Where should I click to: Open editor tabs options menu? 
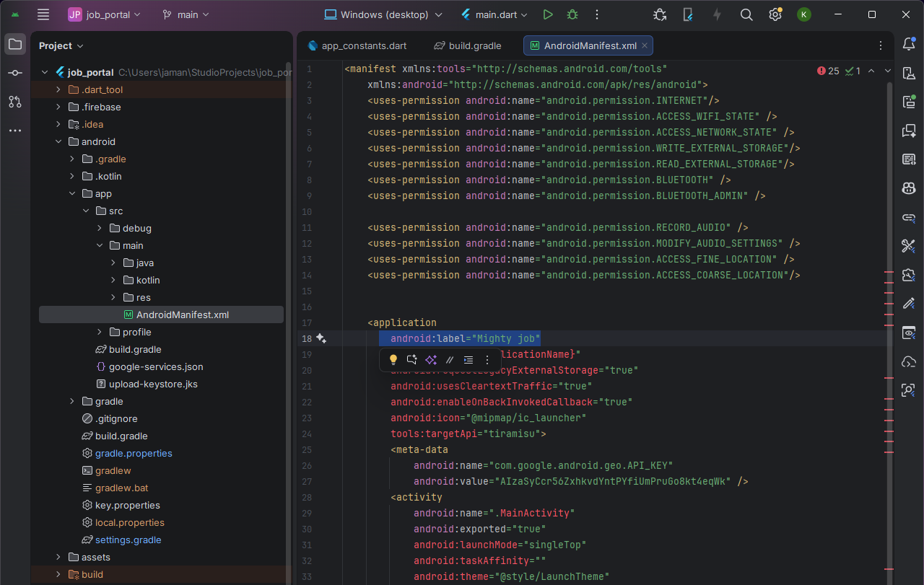(881, 45)
